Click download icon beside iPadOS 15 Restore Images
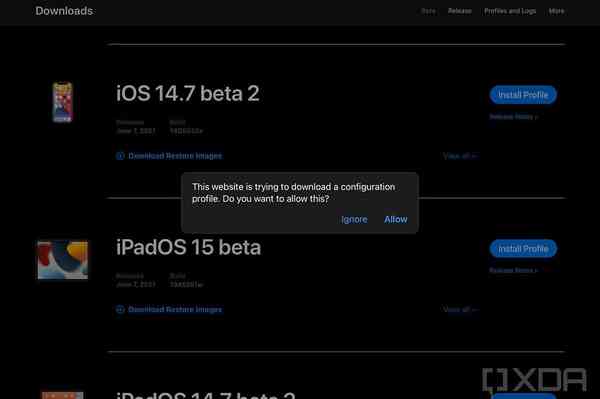The height and width of the screenshot is (399, 600). pyautogui.click(x=120, y=309)
